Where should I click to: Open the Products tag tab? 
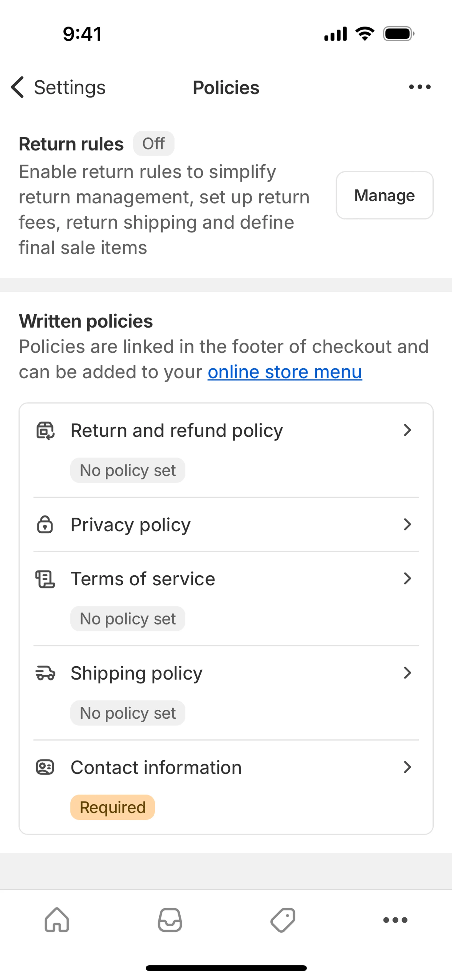(283, 920)
